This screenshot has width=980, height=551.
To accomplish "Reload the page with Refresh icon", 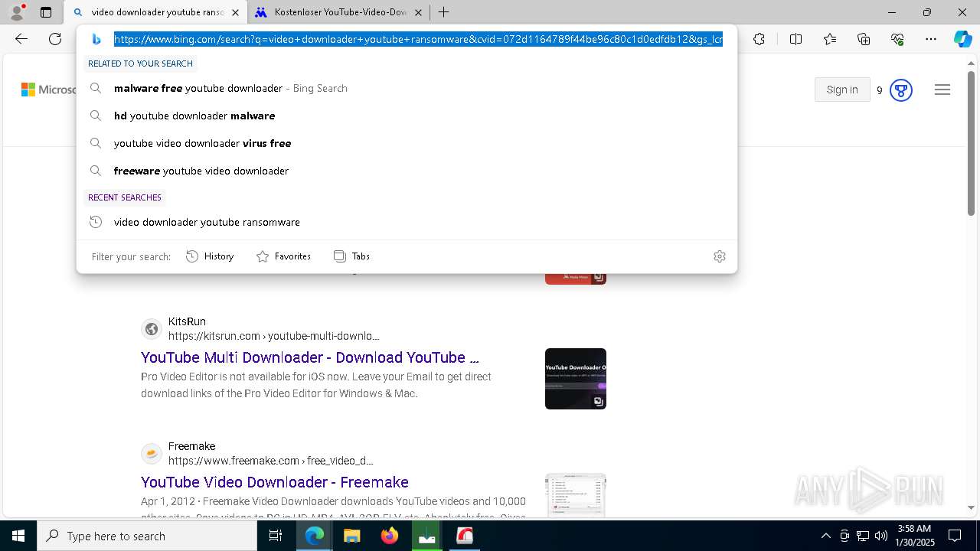I will coord(55,39).
